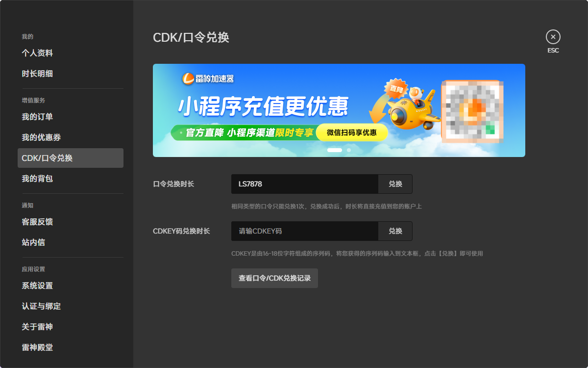
Task: Click the 雷神加速器 logo on banner
Action: (208, 79)
